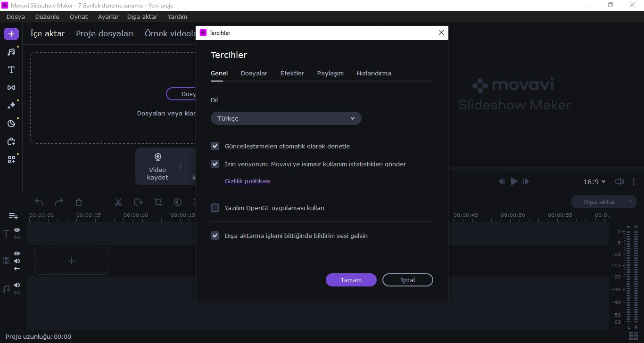The height and width of the screenshot is (343, 644).
Task: Click the previous frame button
Action: (x=502, y=181)
